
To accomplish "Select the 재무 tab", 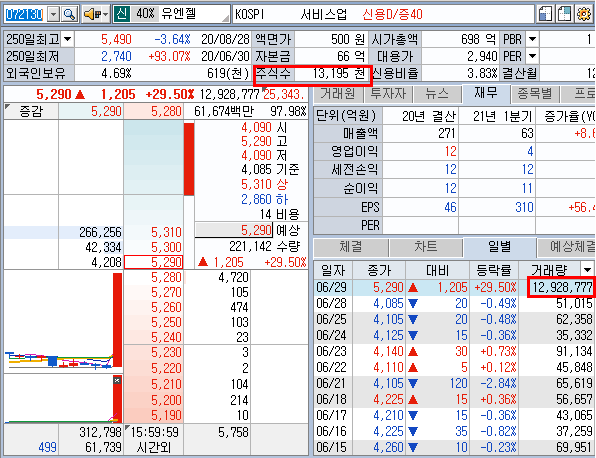I will (486, 93).
